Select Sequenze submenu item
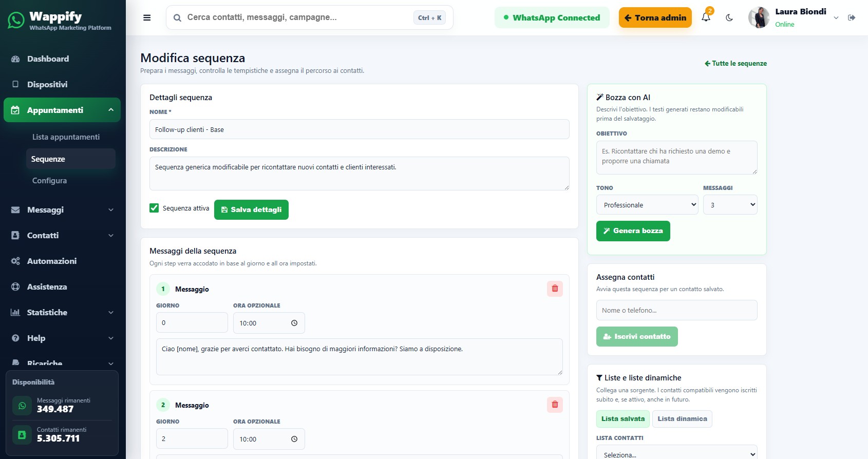This screenshot has width=868, height=459. 71,159
